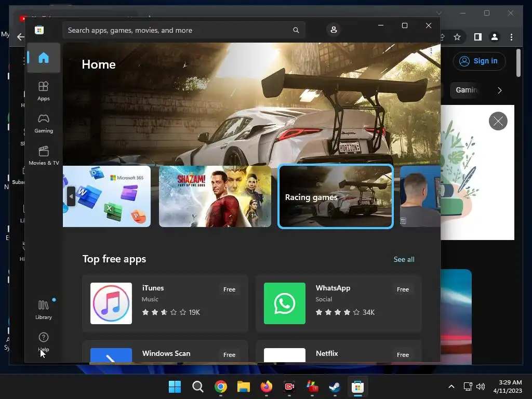Open Steam from the taskbar
This screenshot has width=532, height=399.
click(335, 387)
